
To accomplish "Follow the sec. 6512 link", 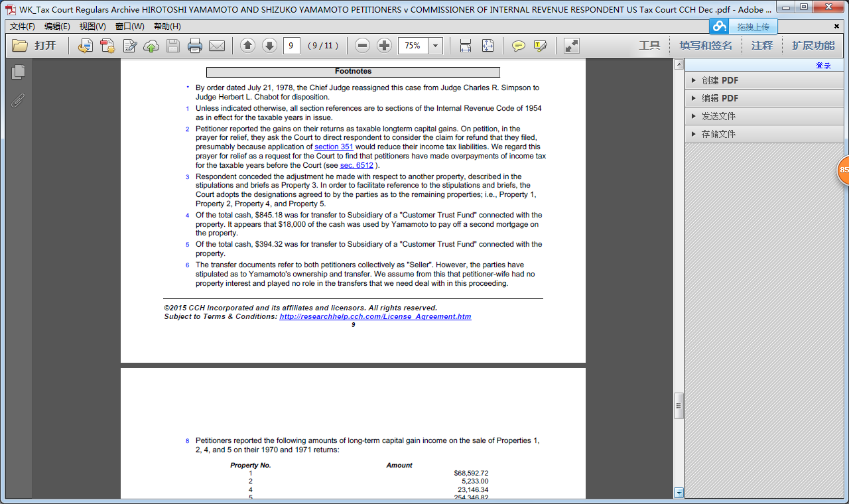I will (357, 165).
